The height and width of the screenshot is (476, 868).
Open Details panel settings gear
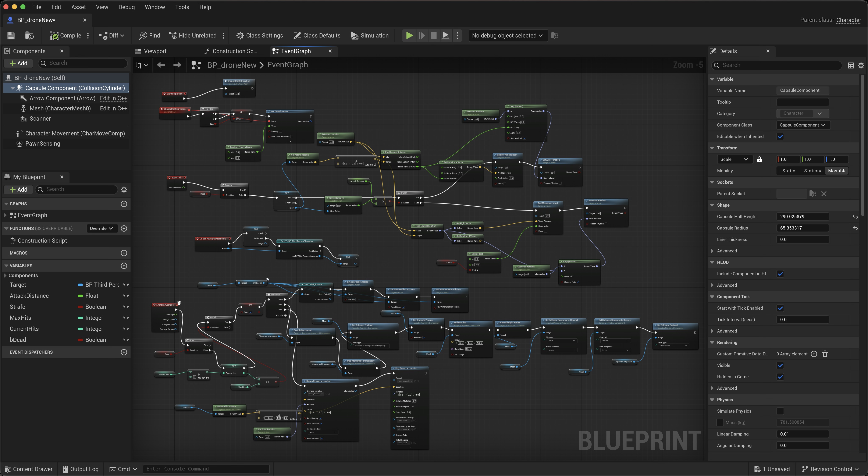tap(861, 65)
